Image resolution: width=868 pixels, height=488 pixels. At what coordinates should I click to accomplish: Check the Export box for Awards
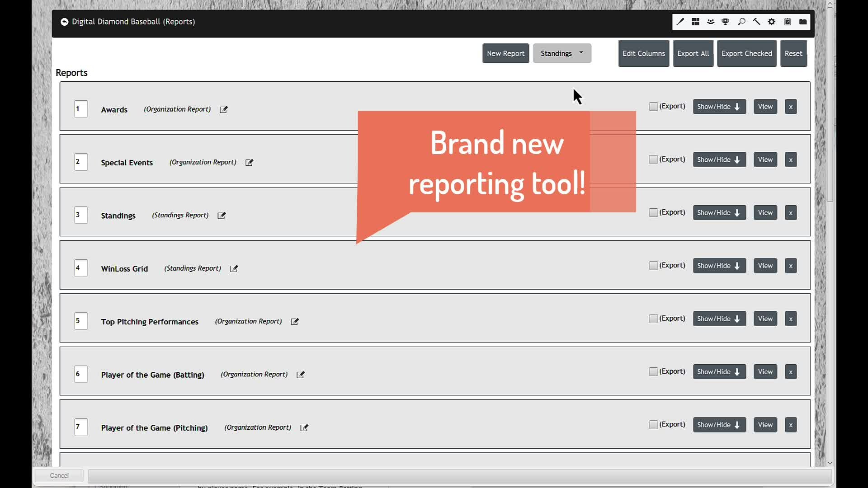coord(653,107)
